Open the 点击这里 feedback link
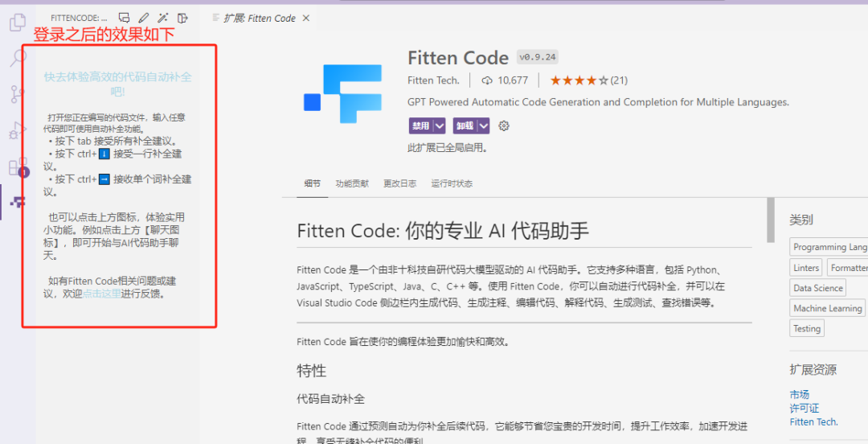The width and height of the screenshot is (868, 444). [101, 294]
